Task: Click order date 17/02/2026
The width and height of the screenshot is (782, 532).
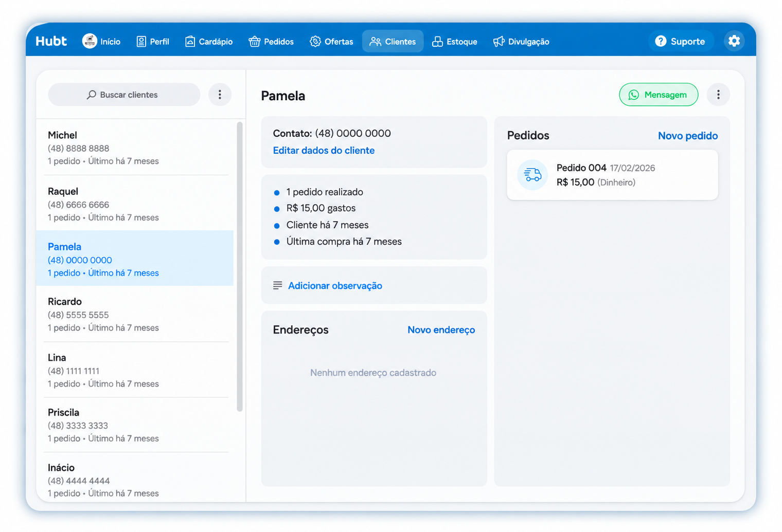Action: [x=632, y=168]
